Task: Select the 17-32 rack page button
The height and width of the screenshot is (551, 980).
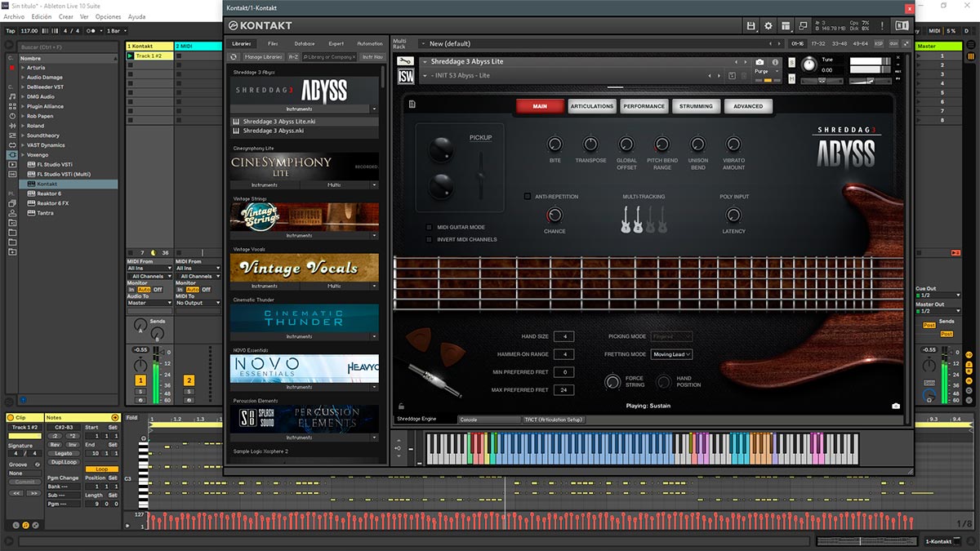Action: [819, 43]
